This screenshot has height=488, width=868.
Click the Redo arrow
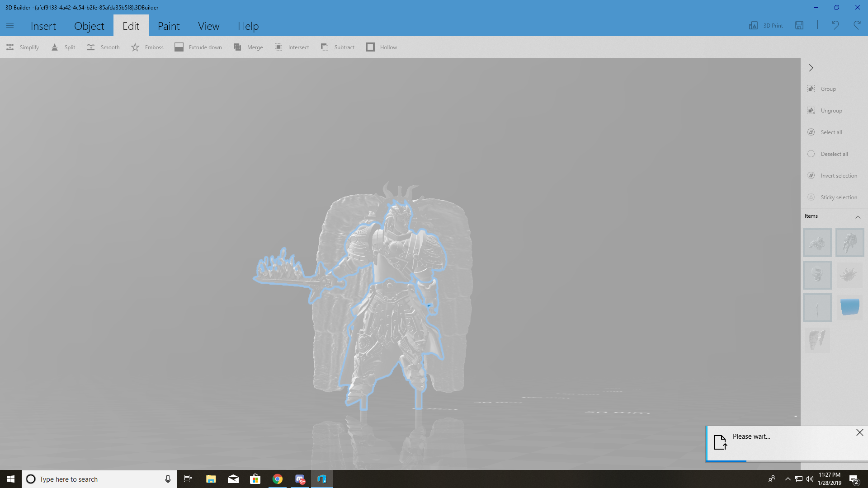(857, 25)
